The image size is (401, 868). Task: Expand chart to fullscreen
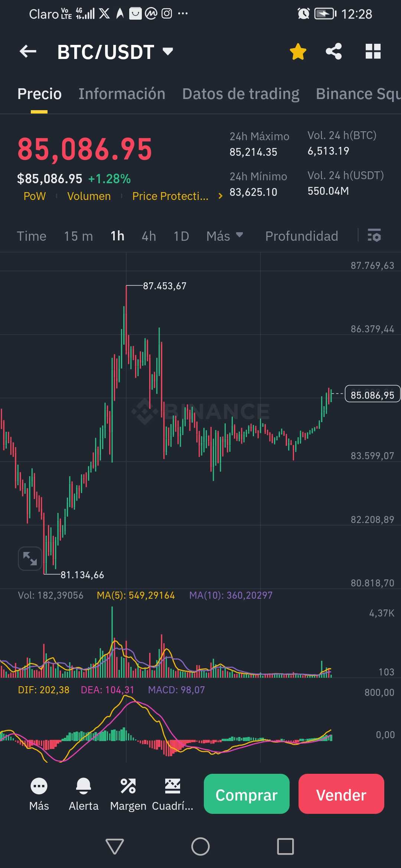click(30, 558)
